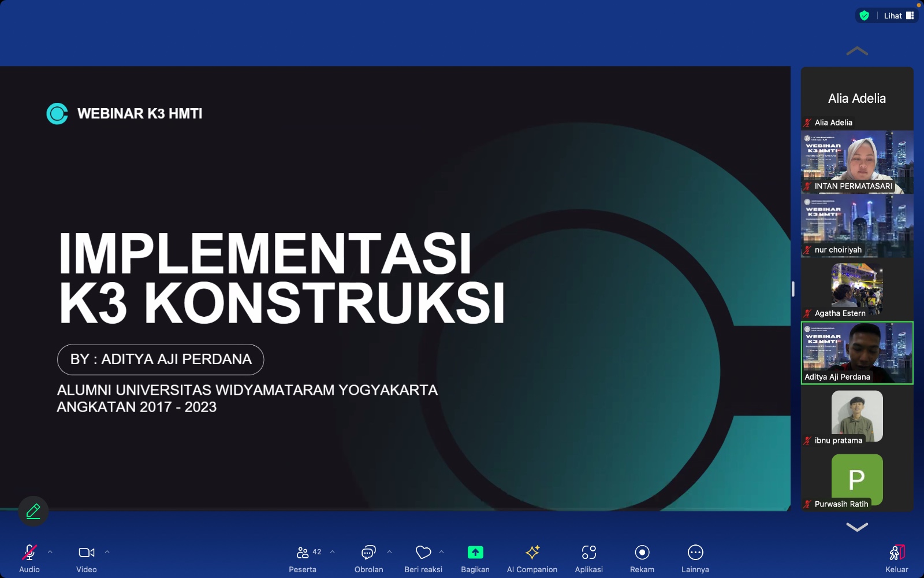Click muted mic icon beside nur choiriyah
924x578 pixels.
tap(807, 250)
